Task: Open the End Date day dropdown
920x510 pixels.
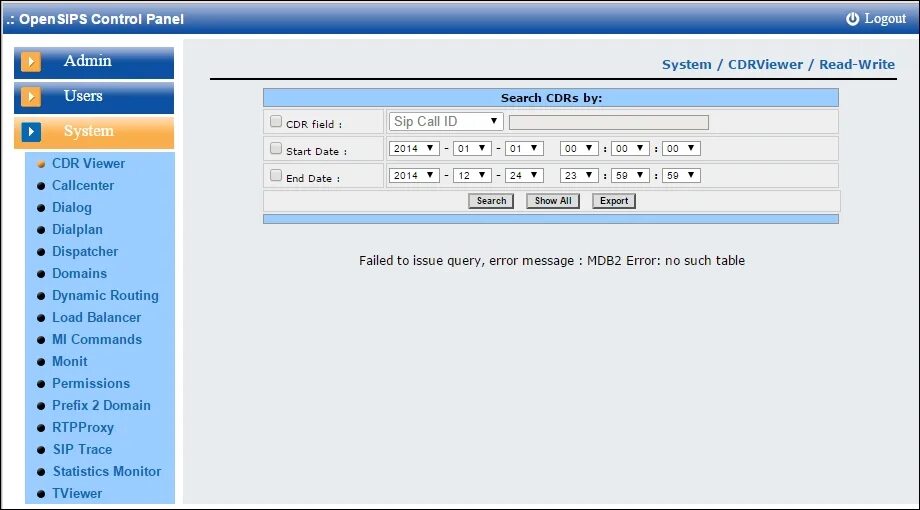Action: point(524,175)
